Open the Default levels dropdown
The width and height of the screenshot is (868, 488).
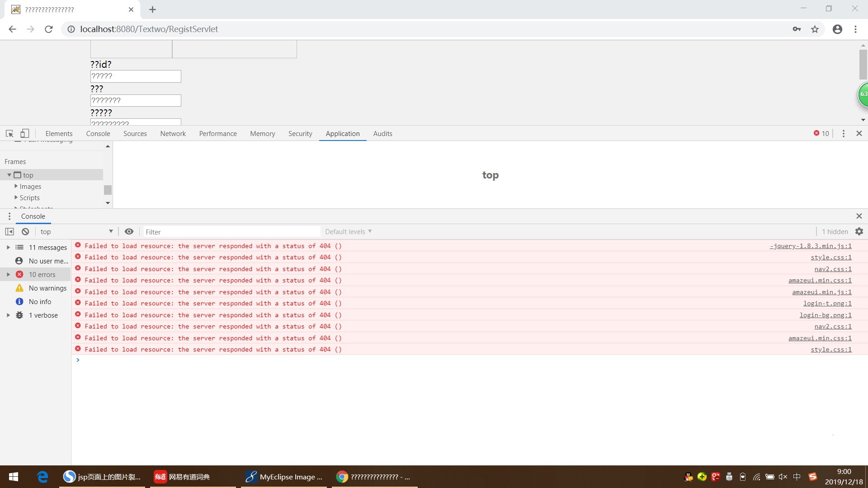[x=348, y=232]
